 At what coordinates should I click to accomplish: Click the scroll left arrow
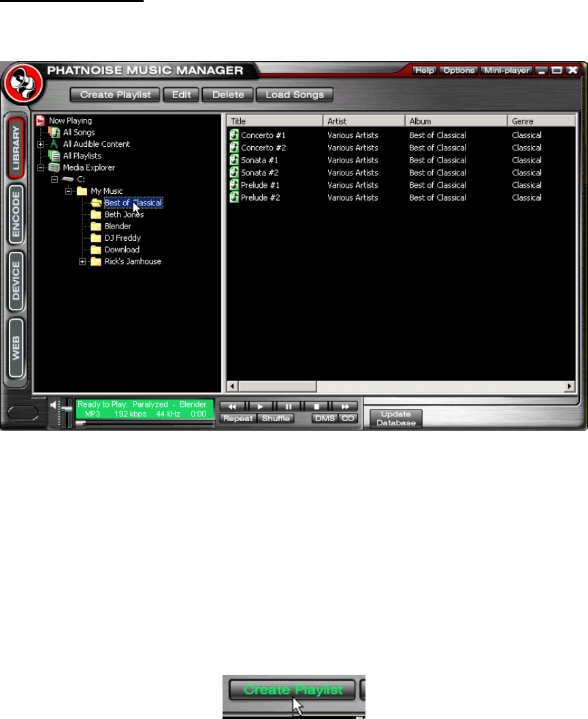click(233, 386)
